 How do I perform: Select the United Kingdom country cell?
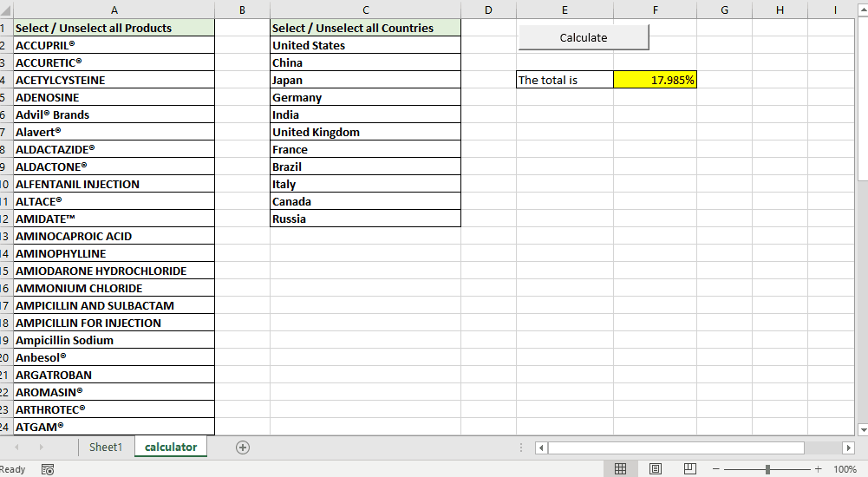point(365,132)
